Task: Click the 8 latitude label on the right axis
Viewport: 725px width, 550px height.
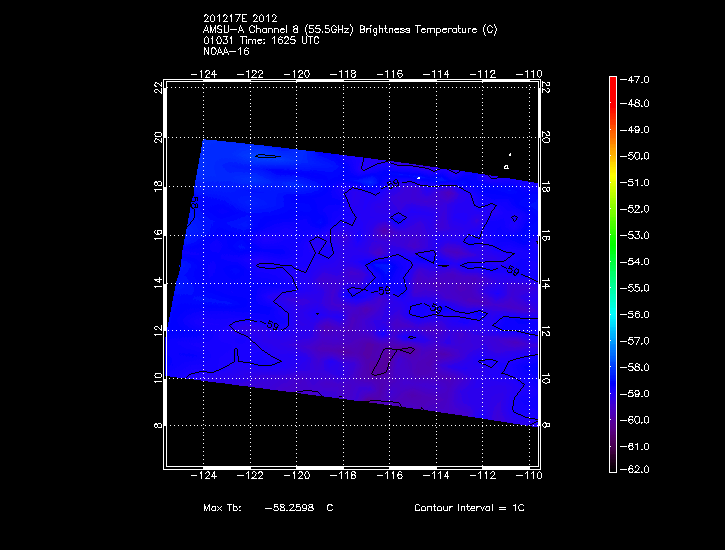Action: (x=546, y=425)
